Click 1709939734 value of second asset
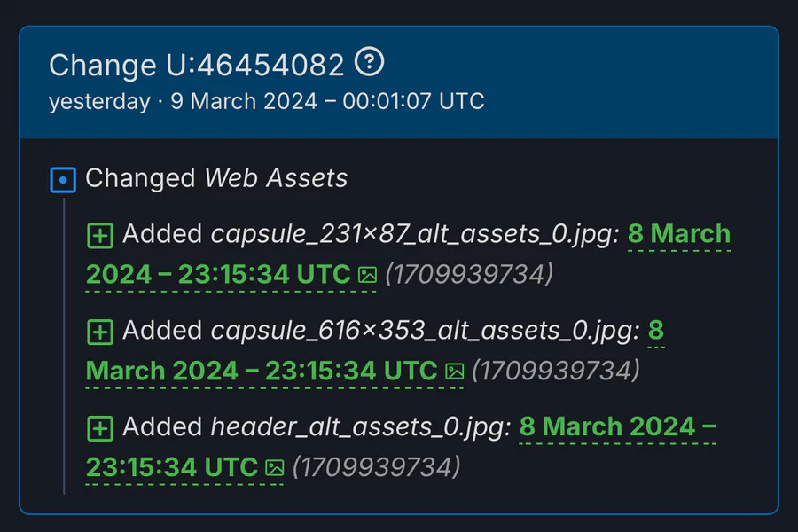 pos(556,372)
